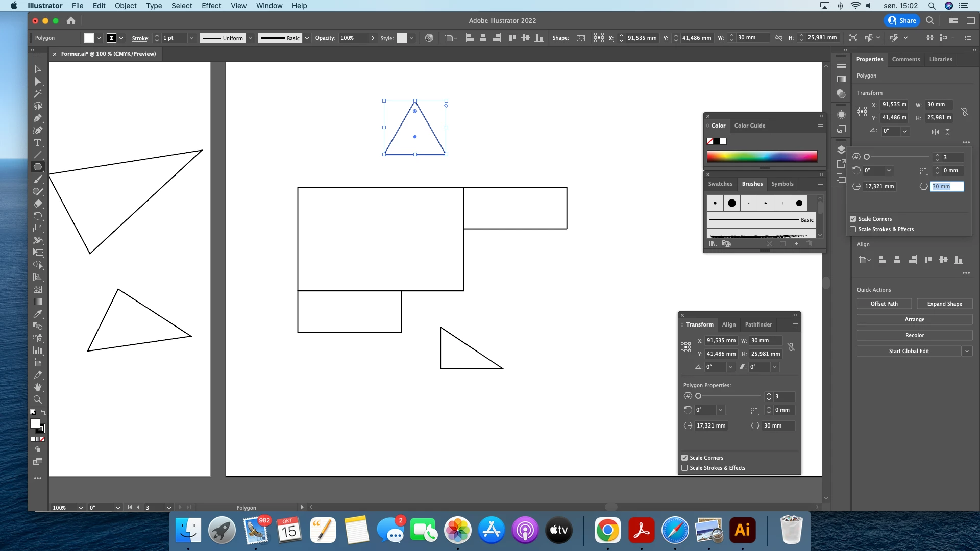
Task: Select the Hand tool
Action: [x=38, y=387]
